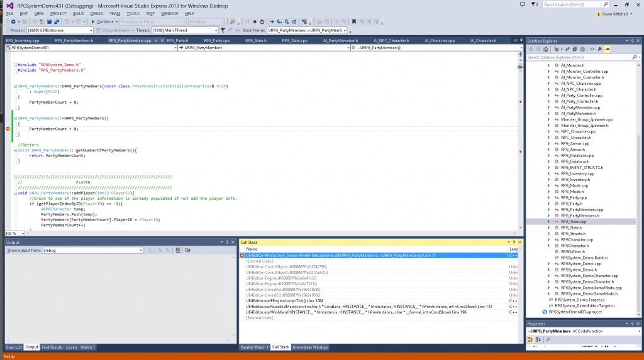
Task: Toggle auto-hide pin on Solution Explorer
Action: (632, 40)
